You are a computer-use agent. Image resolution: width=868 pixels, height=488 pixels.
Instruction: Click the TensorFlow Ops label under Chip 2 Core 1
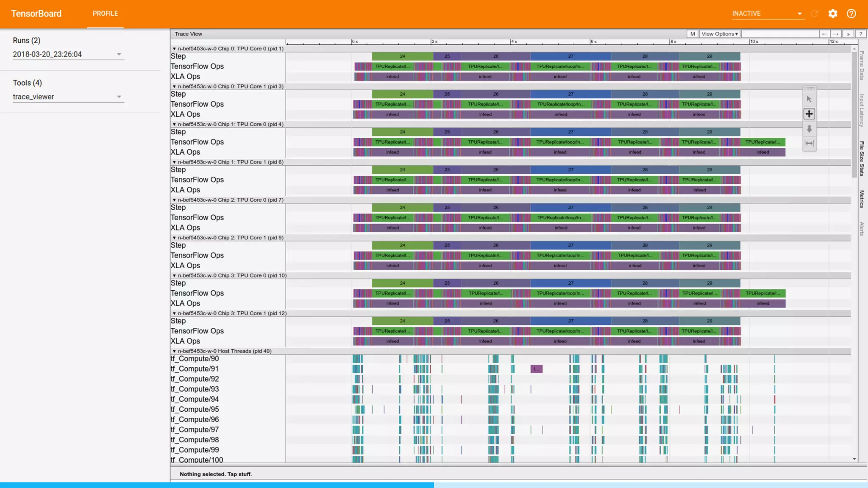point(197,255)
